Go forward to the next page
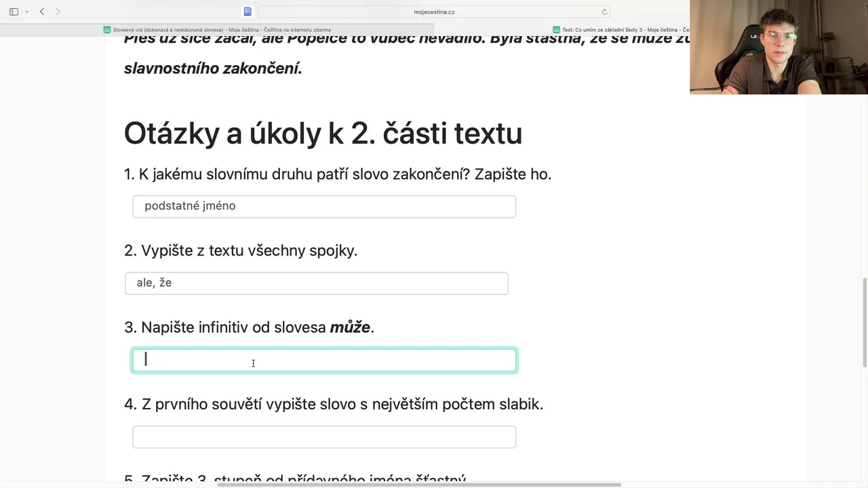 [x=58, y=12]
